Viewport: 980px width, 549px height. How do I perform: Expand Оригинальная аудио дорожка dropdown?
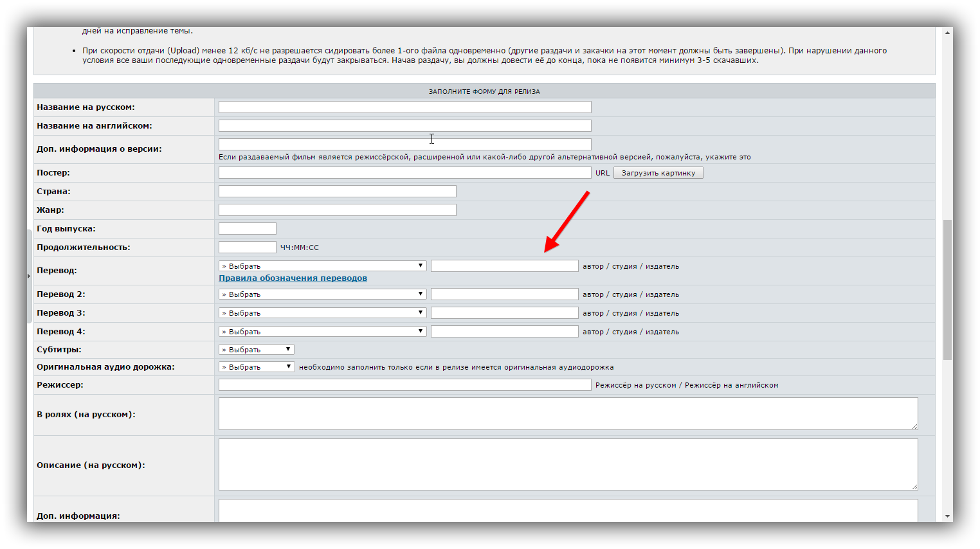257,367
